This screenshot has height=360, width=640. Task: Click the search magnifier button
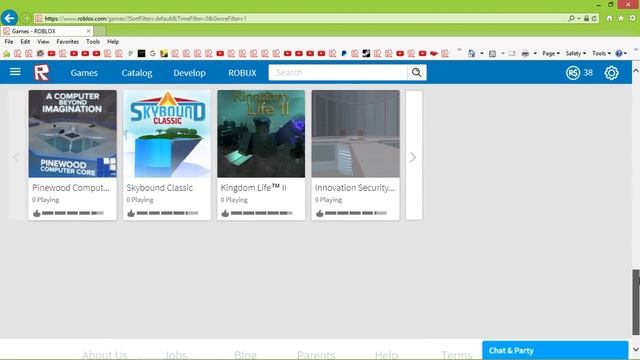coord(416,72)
